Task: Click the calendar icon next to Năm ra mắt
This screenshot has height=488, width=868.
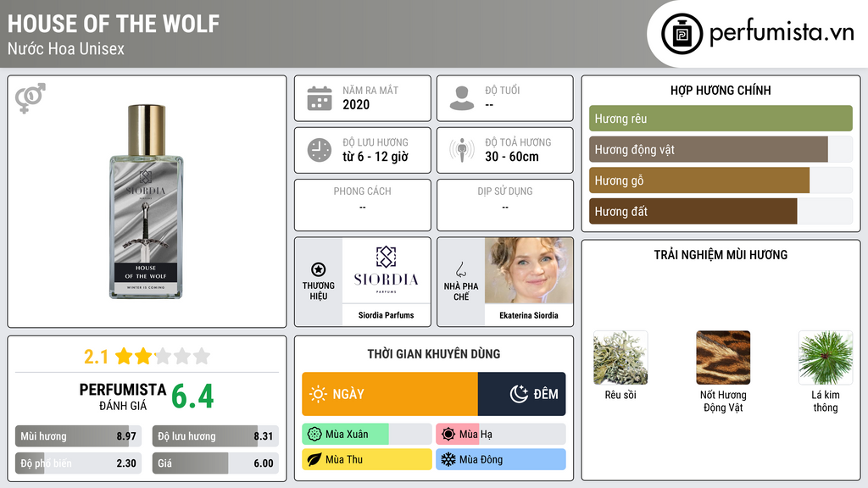Action: pyautogui.click(x=320, y=98)
